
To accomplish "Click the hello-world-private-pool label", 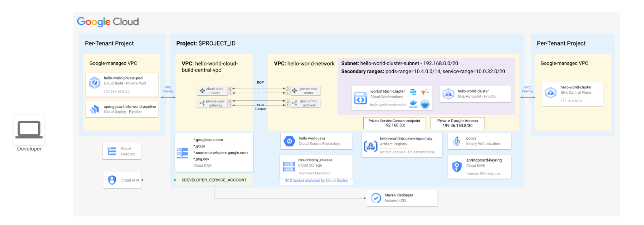I will (123, 78).
